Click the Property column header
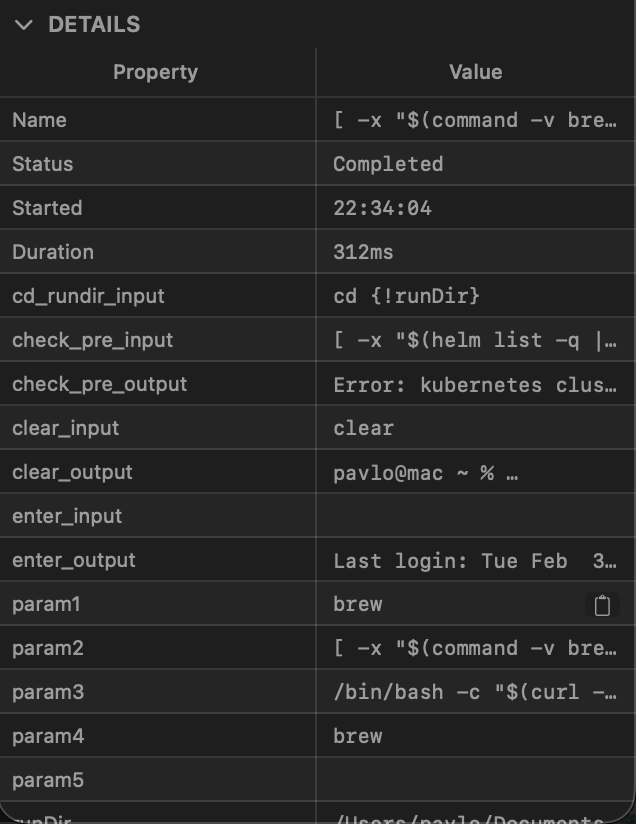This screenshot has width=636, height=824. 155,72
